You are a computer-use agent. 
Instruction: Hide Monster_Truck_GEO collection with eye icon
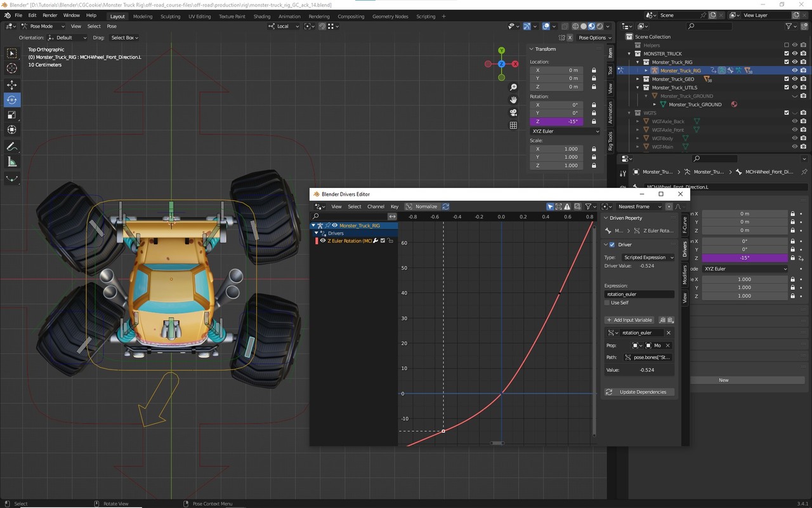pos(794,79)
